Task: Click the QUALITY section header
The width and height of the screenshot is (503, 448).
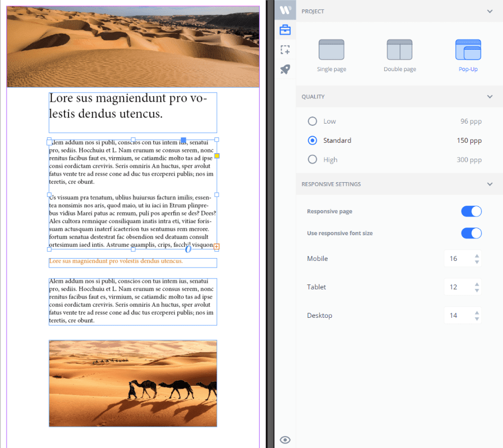Action: click(x=399, y=97)
